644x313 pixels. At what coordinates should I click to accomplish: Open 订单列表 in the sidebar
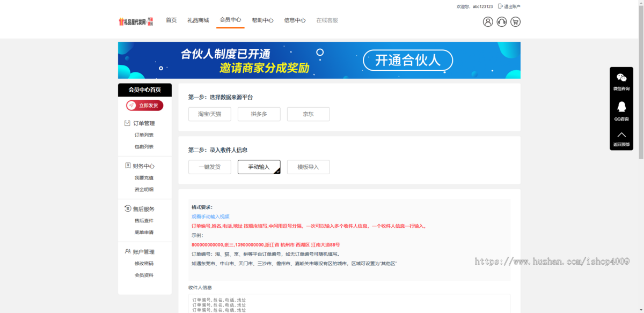click(x=144, y=135)
